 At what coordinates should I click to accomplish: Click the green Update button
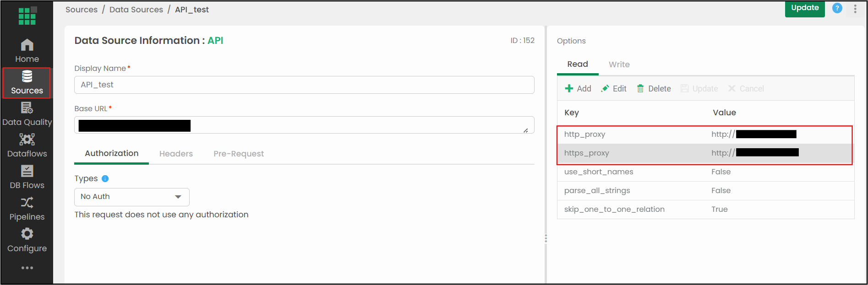[805, 9]
